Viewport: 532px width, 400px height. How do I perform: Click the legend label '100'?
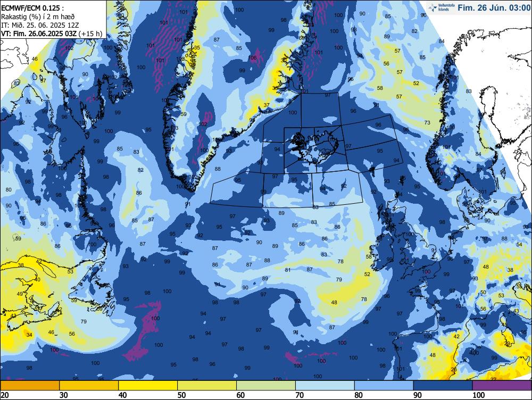pos(479,395)
